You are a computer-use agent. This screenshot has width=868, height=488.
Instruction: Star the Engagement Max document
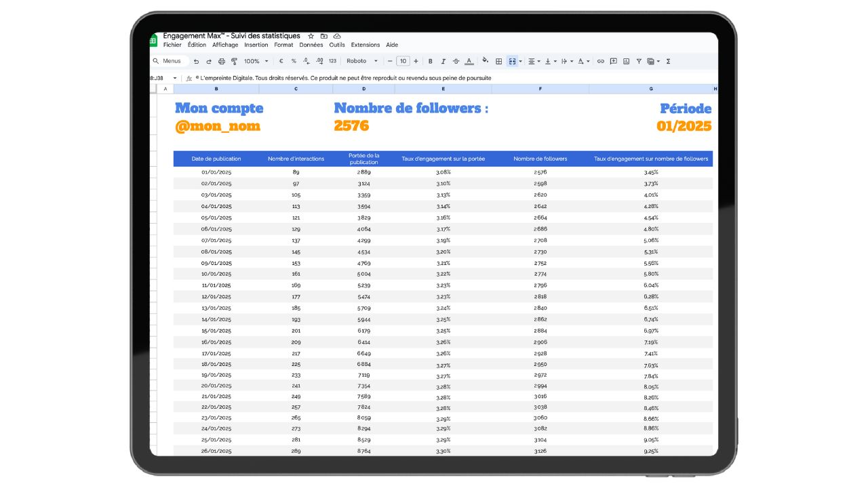point(311,36)
